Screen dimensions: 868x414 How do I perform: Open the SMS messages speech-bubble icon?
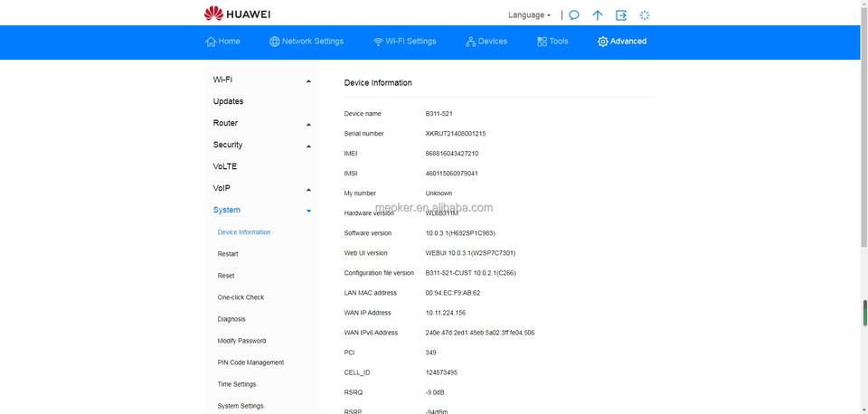(573, 15)
